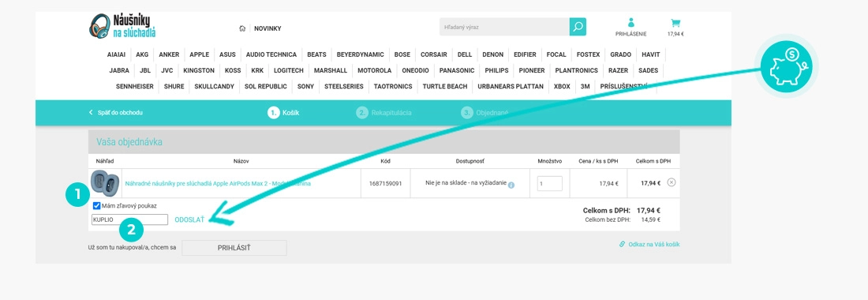
Task: Open the PLANTRONICS brand category
Action: pos(576,71)
